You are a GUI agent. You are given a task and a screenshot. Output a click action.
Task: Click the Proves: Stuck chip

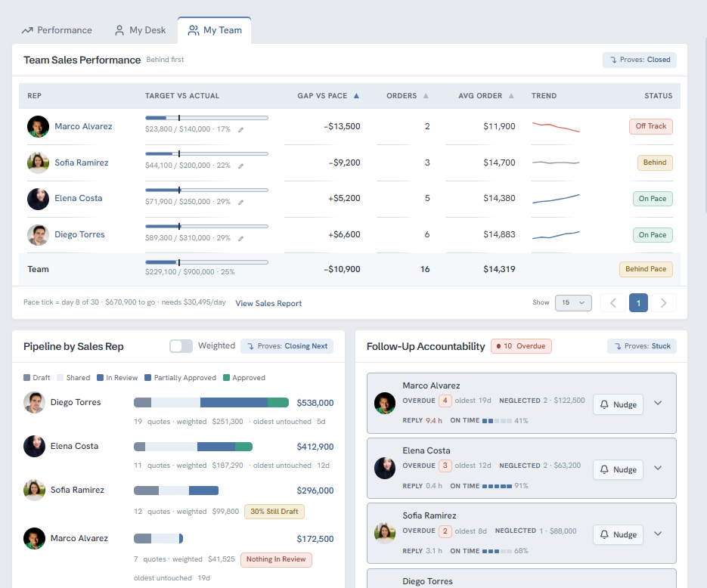click(642, 346)
